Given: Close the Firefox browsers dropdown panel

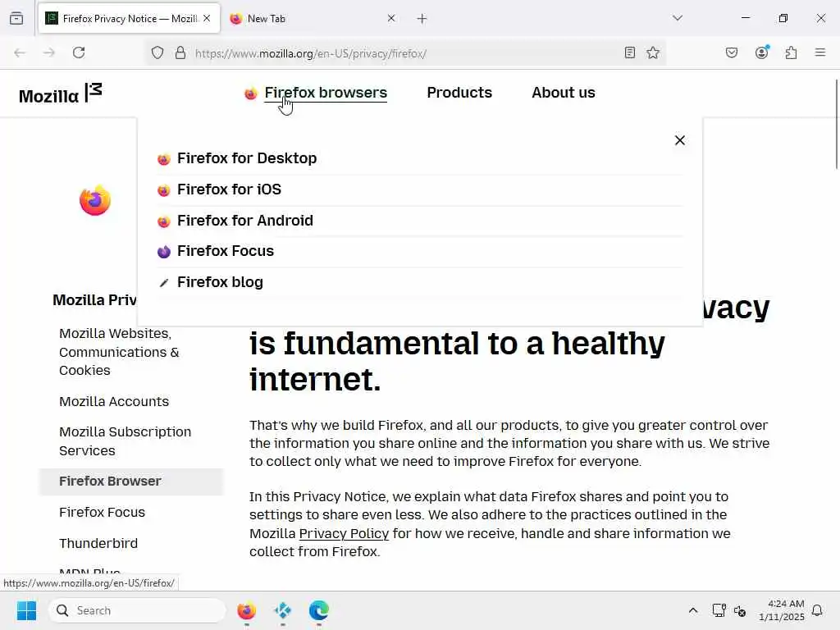Looking at the screenshot, I should (680, 140).
